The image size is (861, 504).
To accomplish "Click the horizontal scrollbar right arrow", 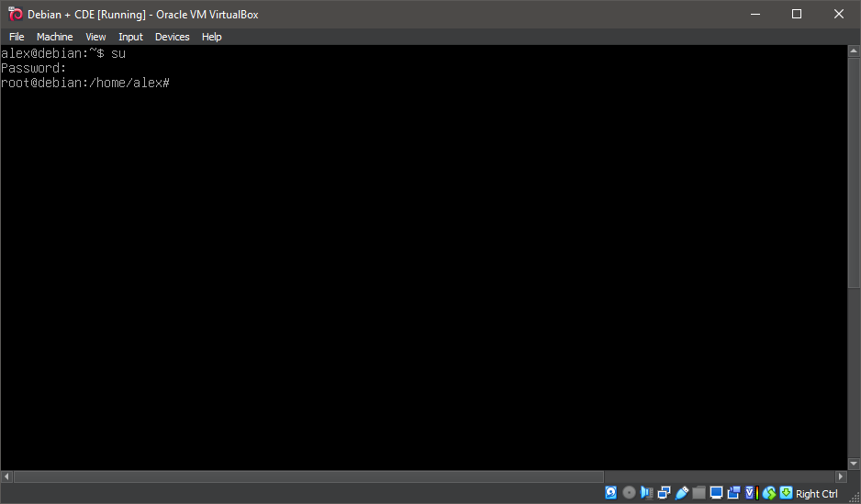I will tap(840, 476).
